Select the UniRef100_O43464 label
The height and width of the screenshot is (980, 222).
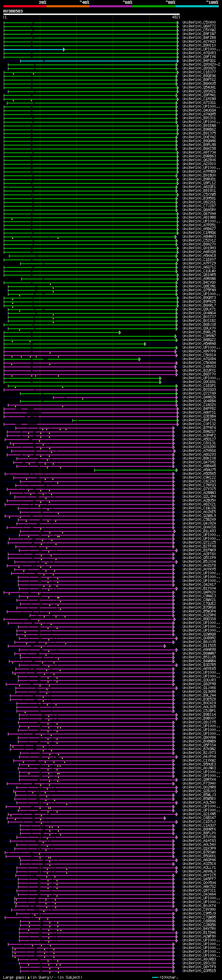click(199, 894)
